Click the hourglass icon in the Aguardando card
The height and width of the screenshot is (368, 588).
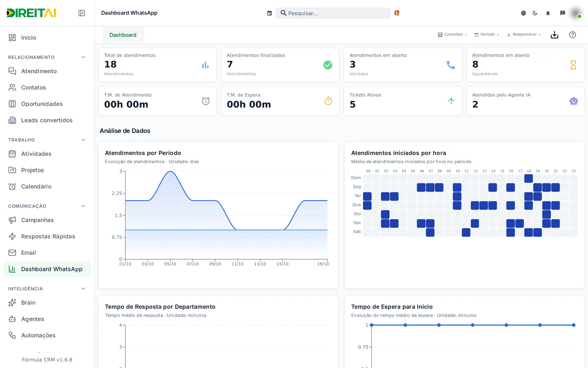click(x=573, y=65)
